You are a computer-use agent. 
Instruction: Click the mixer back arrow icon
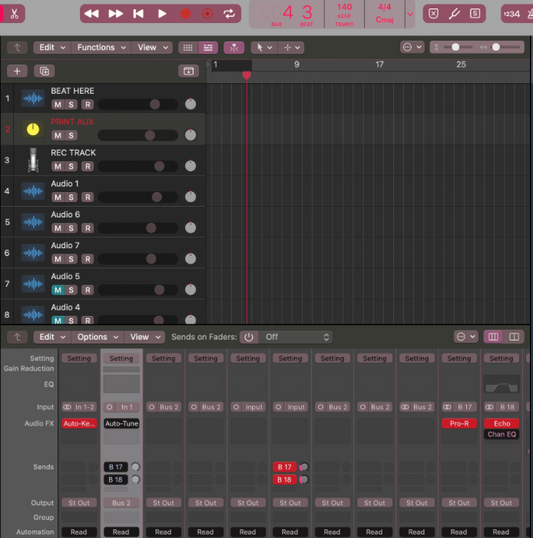click(x=17, y=337)
